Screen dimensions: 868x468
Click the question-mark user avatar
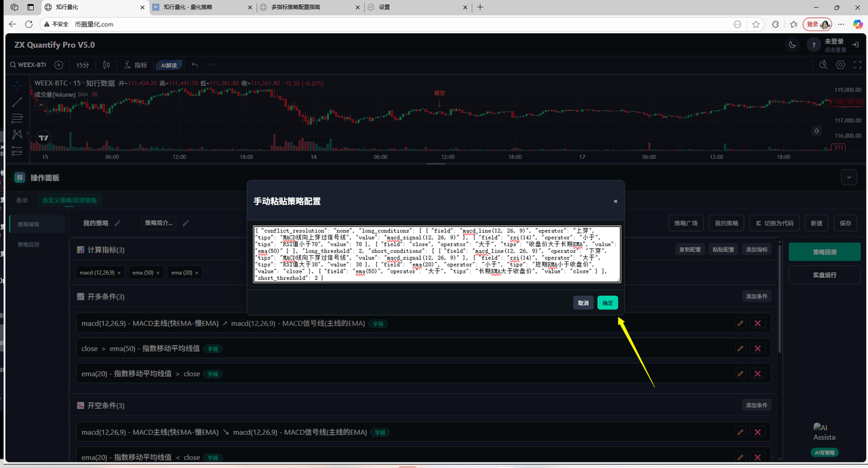814,45
